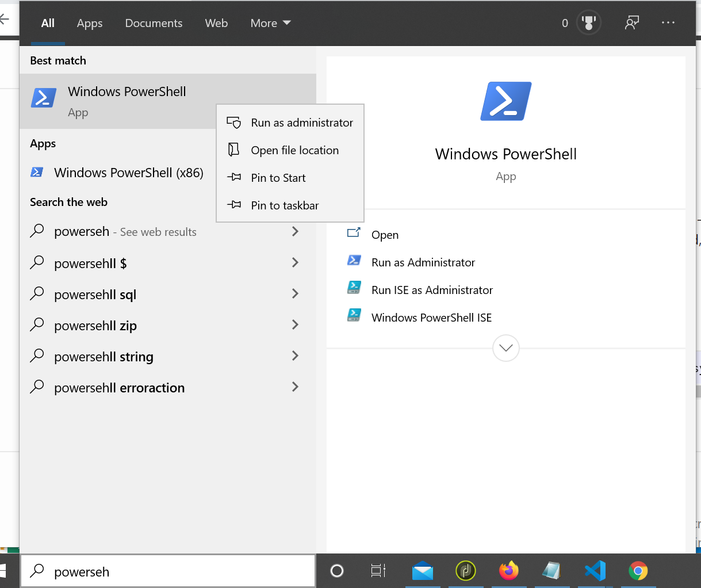Launch Mail from the taskbar
701x588 pixels.
coord(422,571)
